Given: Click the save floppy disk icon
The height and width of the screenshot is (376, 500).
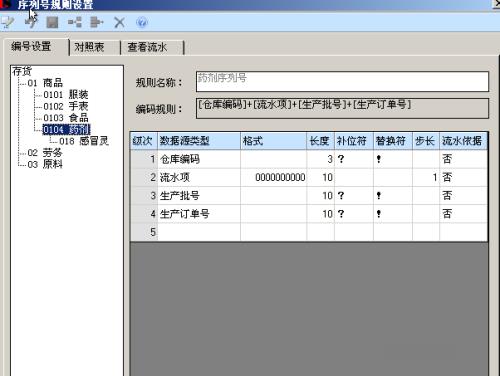Looking at the screenshot, I should [52, 22].
